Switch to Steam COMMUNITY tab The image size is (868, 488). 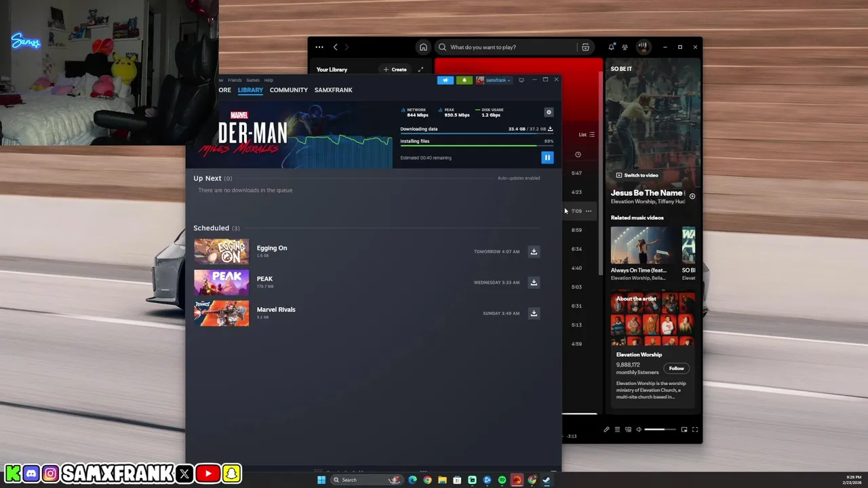289,90
